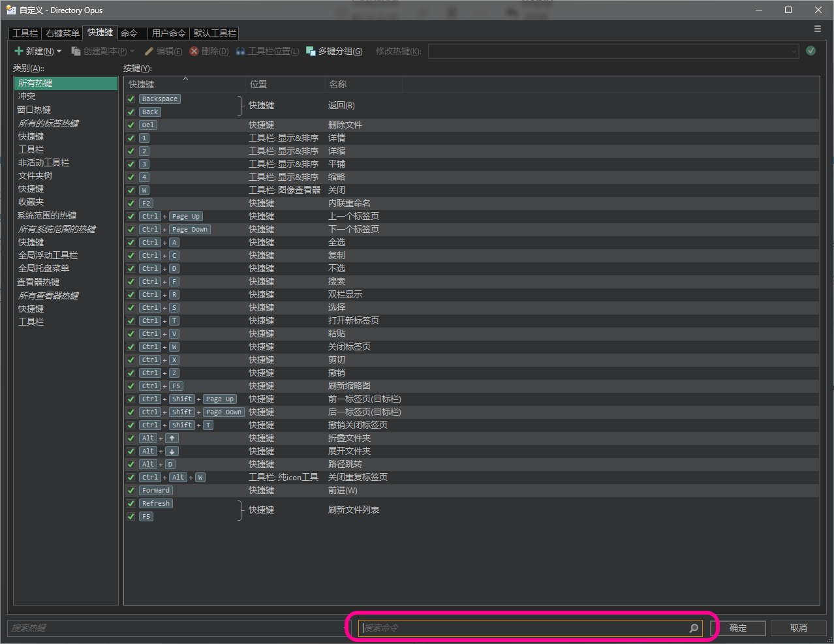Click the 刷新文件列表 name cell

354,510
